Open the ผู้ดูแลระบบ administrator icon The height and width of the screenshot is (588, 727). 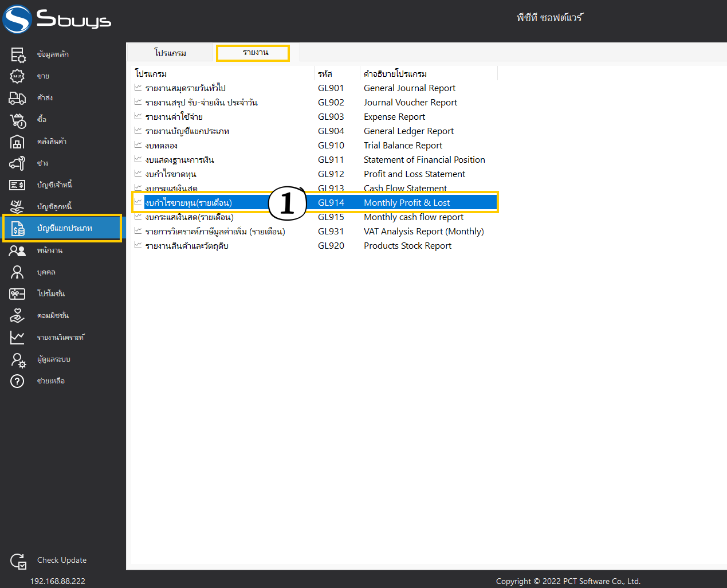(x=18, y=359)
